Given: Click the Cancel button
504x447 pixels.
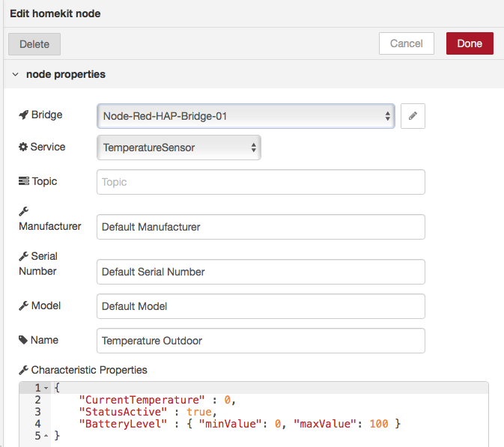Looking at the screenshot, I should (x=407, y=43).
